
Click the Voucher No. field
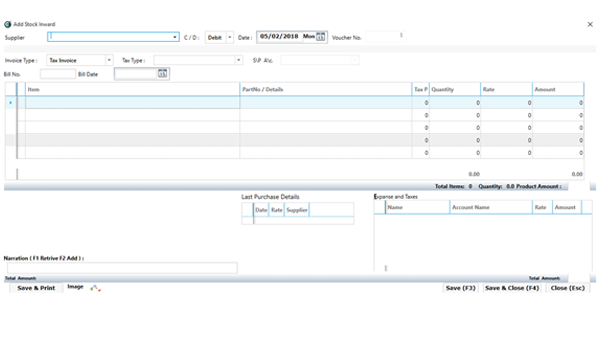tap(385, 36)
